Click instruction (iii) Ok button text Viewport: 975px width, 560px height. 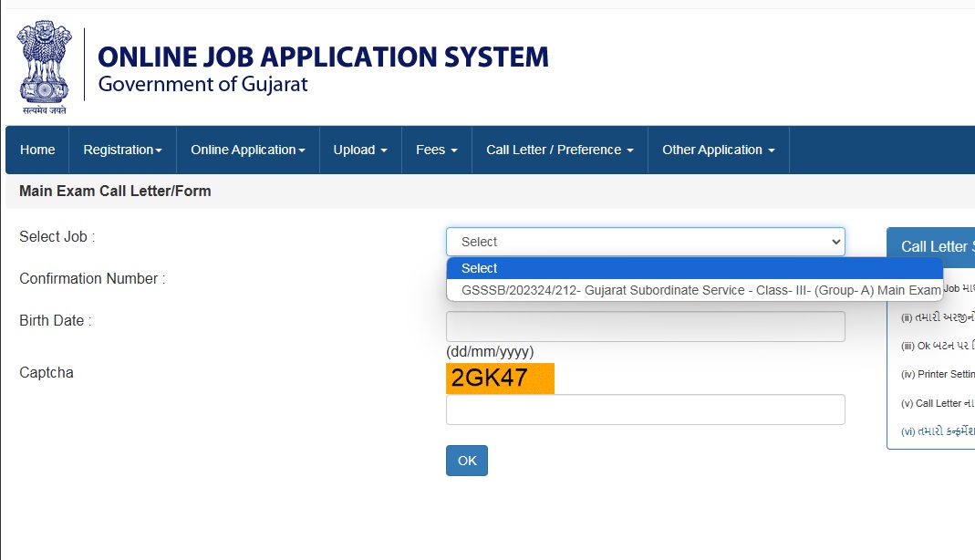[938, 347]
